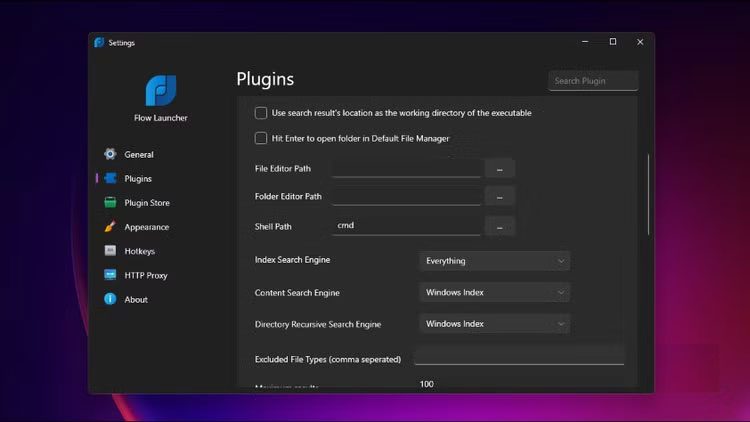Click the Plugins puzzle icon in sidebar
Viewport: 750px width, 422px height.
pyautogui.click(x=110, y=178)
